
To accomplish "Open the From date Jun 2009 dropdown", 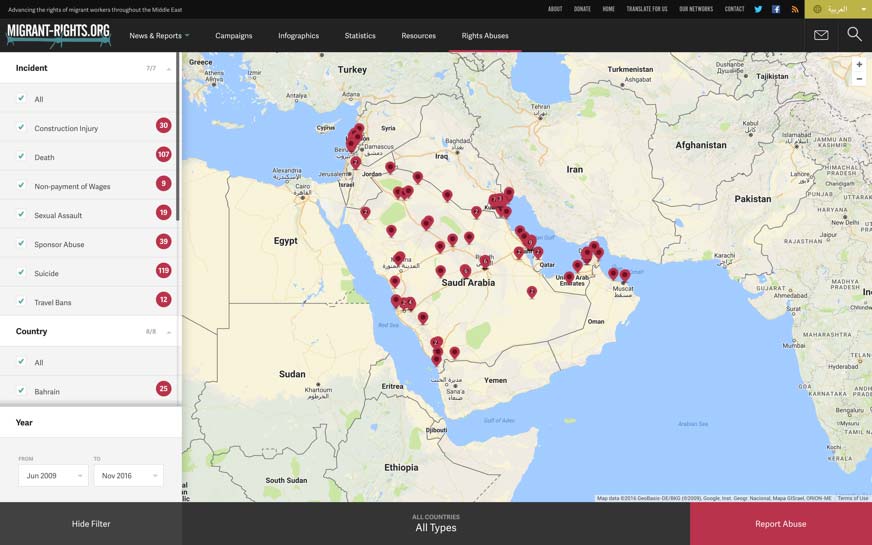I will [x=53, y=476].
